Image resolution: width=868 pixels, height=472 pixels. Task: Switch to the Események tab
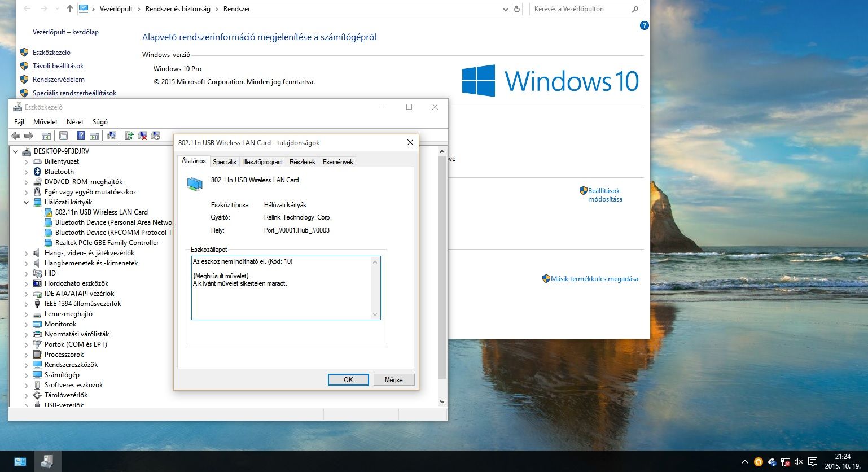pyautogui.click(x=338, y=162)
